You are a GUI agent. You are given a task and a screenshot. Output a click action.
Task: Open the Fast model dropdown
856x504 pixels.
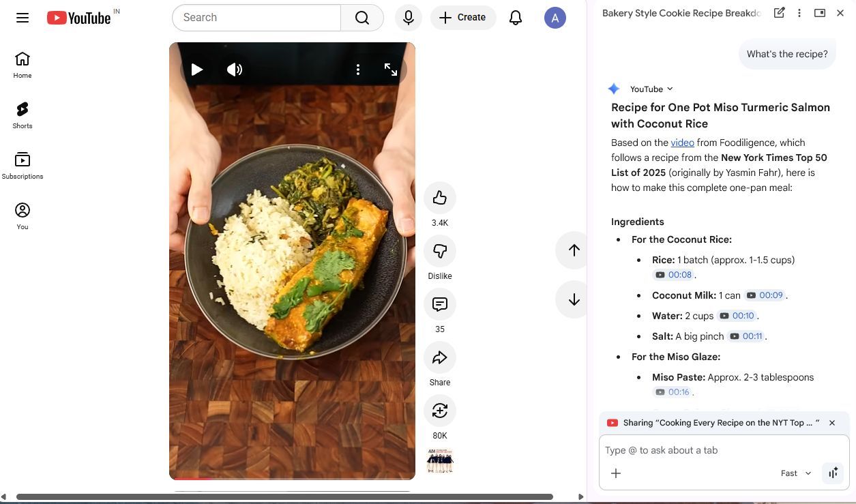796,473
